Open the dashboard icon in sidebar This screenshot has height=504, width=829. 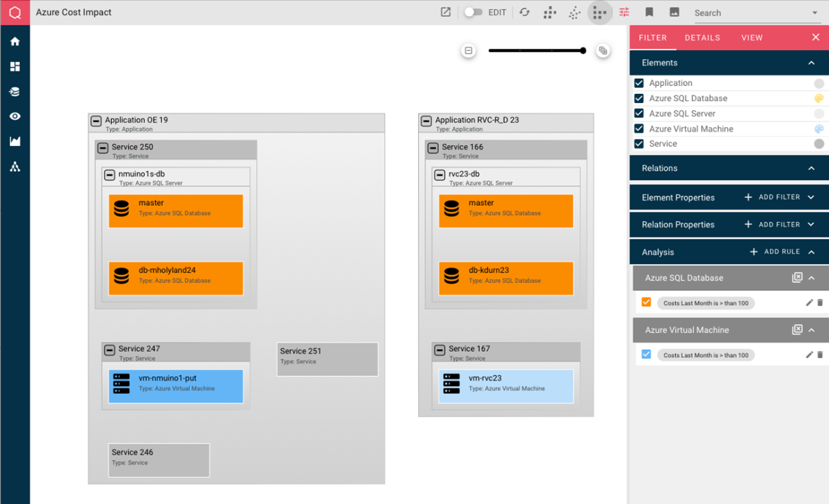[15, 67]
